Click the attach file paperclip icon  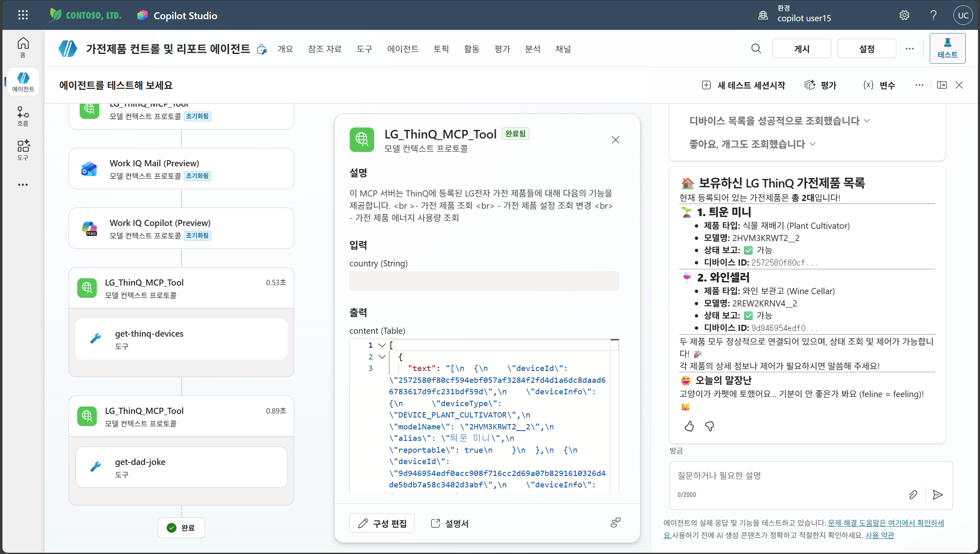(x=913, y=495)
